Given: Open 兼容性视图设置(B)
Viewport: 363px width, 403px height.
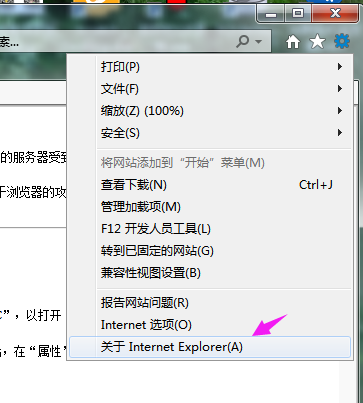Looking at the screenshot, I should (x=210, y=273).
